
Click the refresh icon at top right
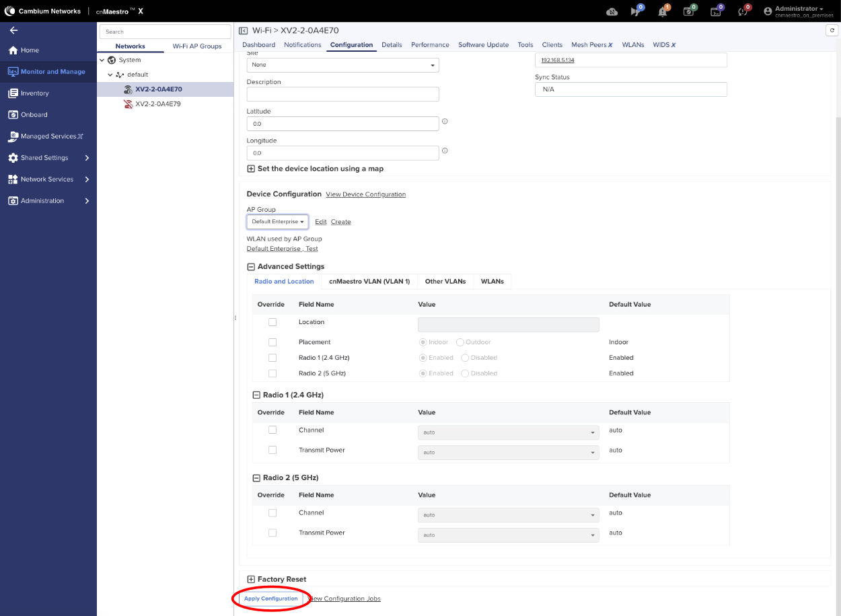(832, 30)
